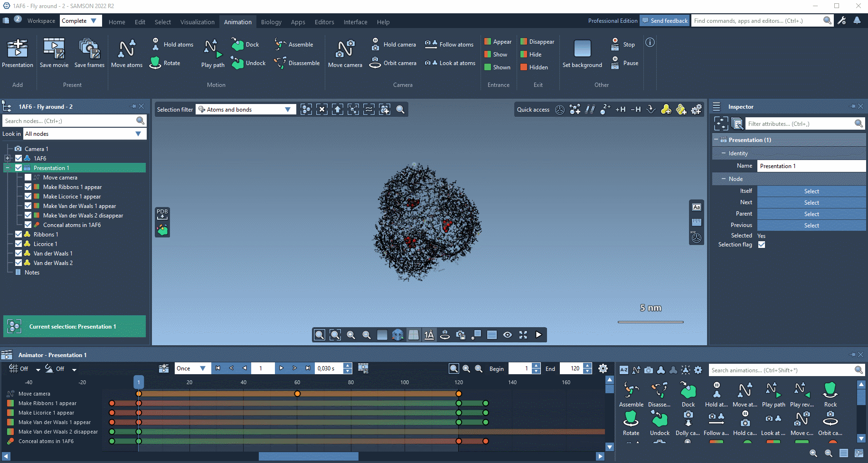Image resolution: width=868 pixels, height=463 pixels.
Task: Select the Move atoms animation tool
Action: click(126, 49)
